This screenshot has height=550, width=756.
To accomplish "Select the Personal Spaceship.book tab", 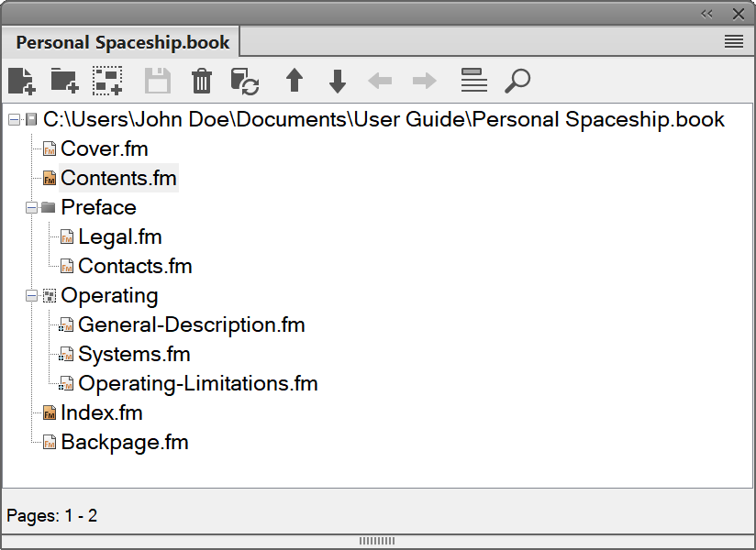I will coord(117,42).
